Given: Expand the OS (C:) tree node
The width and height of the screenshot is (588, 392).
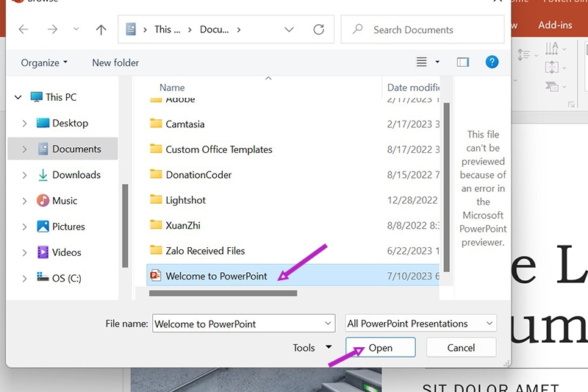Looking at the screenshot, I should pos(24,279).
